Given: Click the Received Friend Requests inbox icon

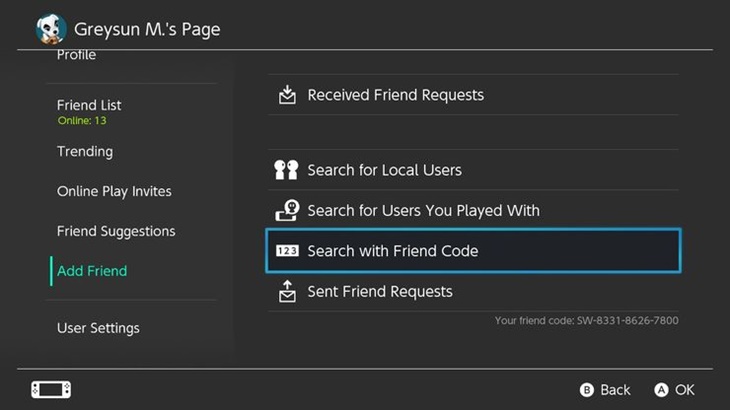Looking at the screenshot, I should 287,94.
